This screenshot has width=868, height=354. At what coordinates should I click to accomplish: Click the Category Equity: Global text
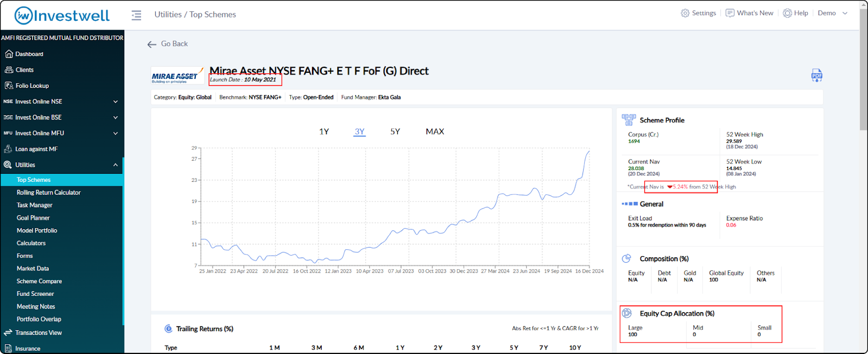(182, 97)
